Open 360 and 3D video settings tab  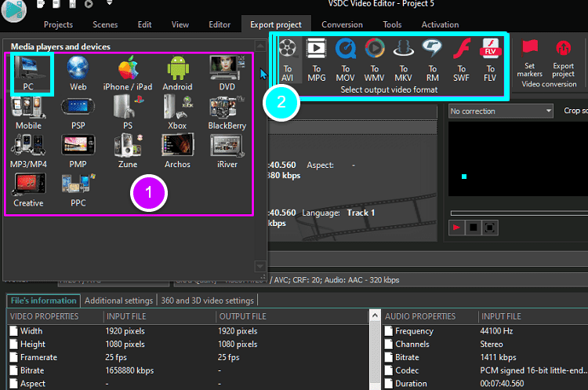click(208, 301)
